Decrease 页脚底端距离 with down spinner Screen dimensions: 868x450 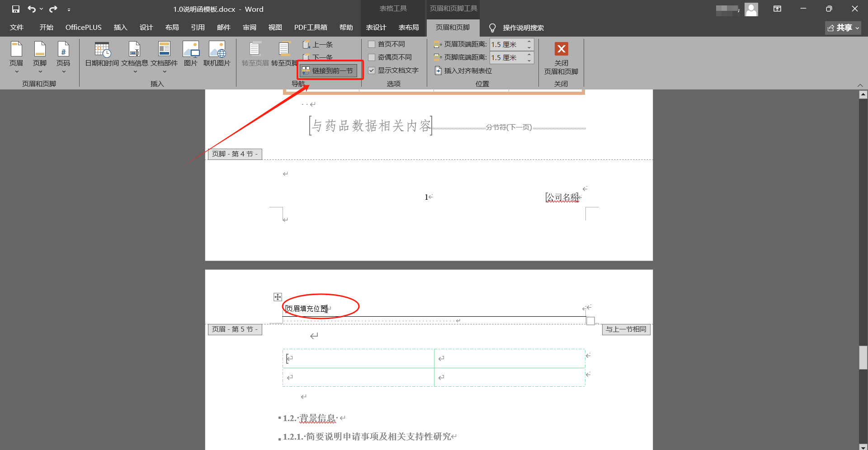[x=529, y=61]
